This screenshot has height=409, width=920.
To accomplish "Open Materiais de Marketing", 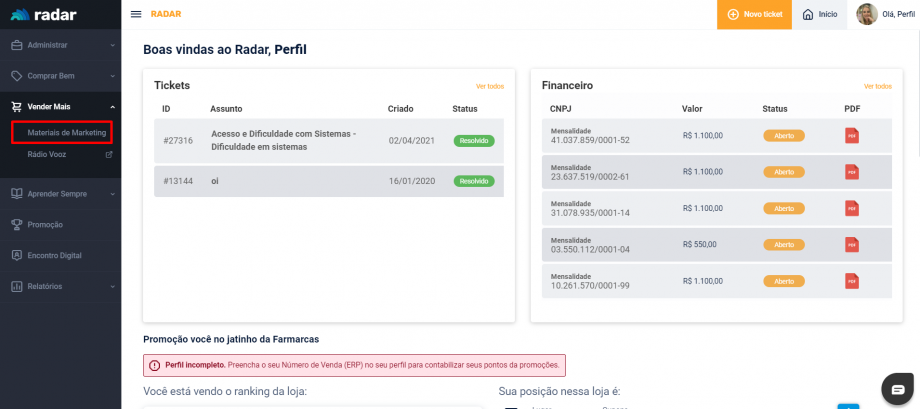I will coord(66,132).
